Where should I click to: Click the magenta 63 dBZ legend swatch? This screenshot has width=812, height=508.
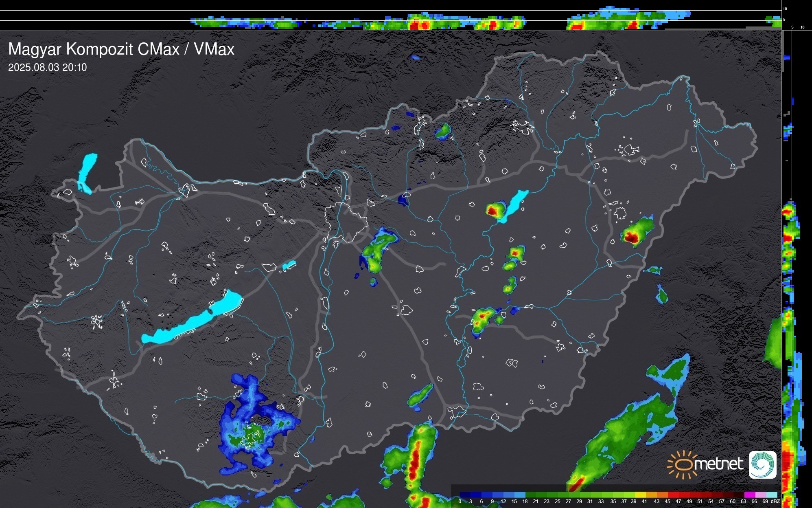749,495
